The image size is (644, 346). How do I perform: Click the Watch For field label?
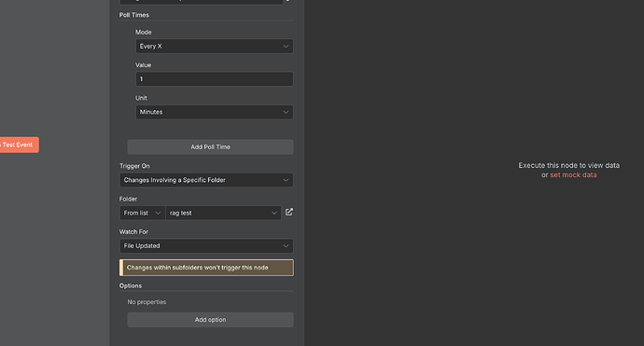click(133, 232)
